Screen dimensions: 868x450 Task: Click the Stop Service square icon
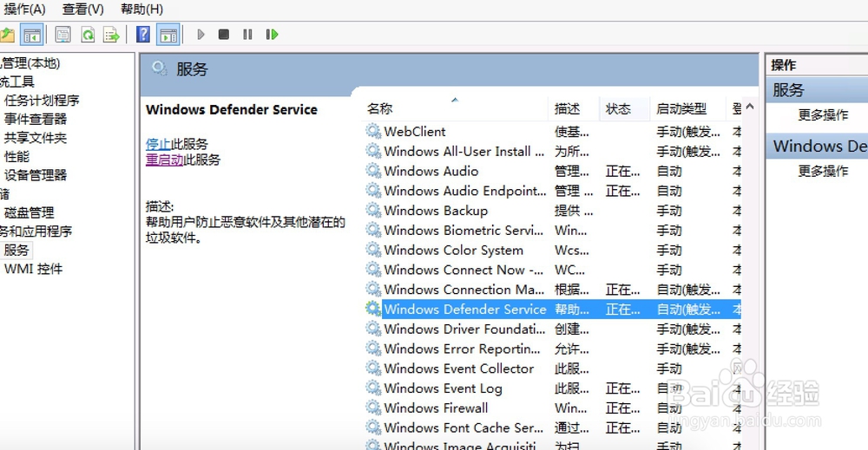point(224,35)
